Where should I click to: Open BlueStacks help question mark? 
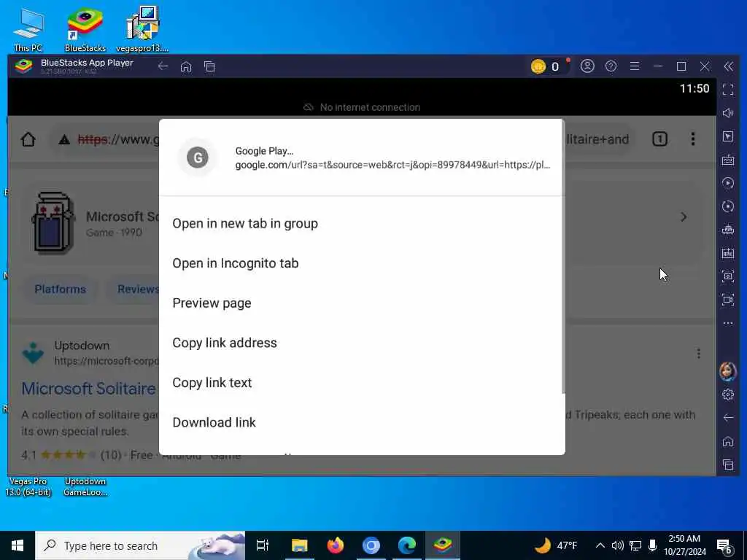click(611, 66)
